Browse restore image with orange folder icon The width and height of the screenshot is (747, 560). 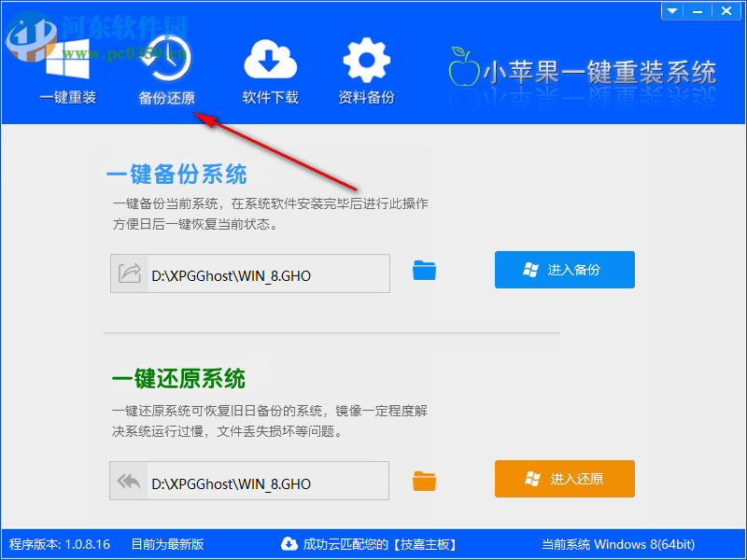pos(424,481)
